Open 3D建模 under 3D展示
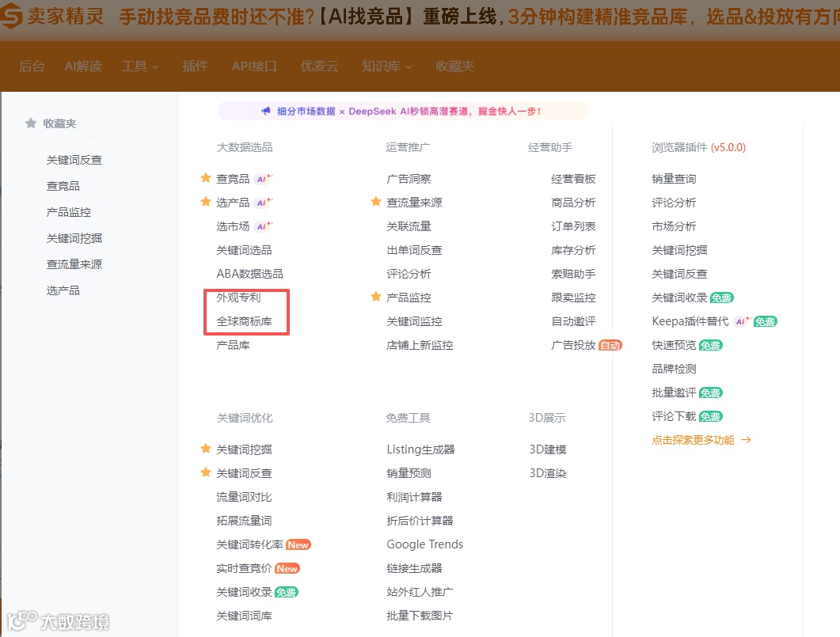The image size is (840, 637). click(x=548, y=449)
